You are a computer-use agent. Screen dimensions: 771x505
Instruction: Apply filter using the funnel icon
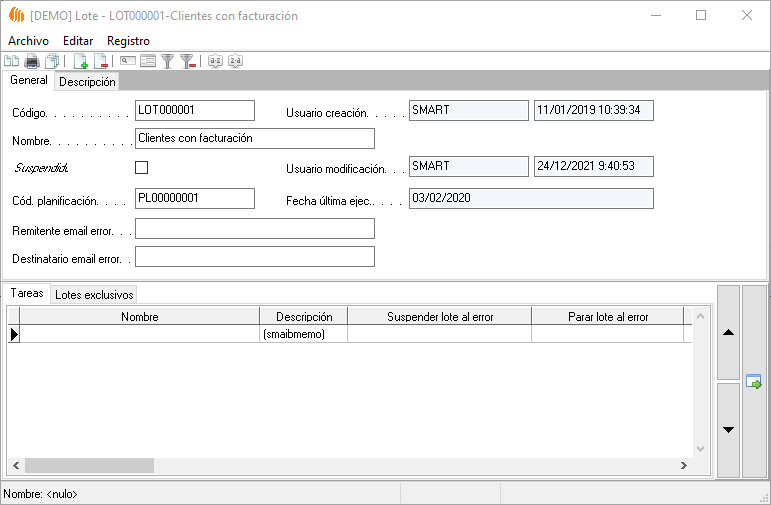[x=168, y=61]
